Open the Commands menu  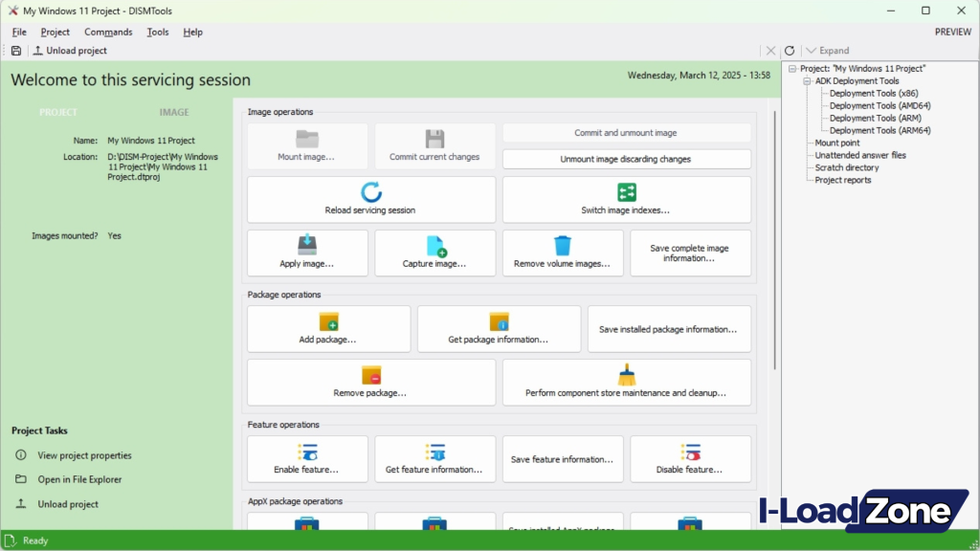108,32
